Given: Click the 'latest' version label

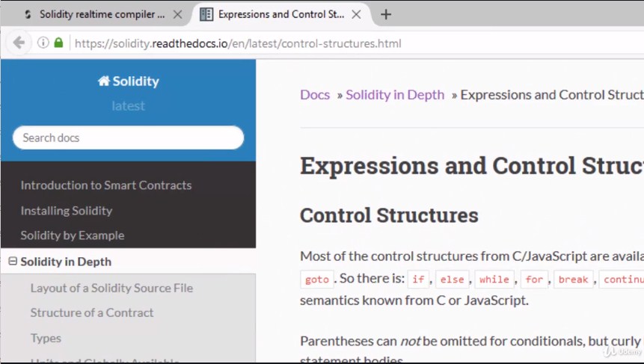Looking at the screenshot, I should point(128,106).
